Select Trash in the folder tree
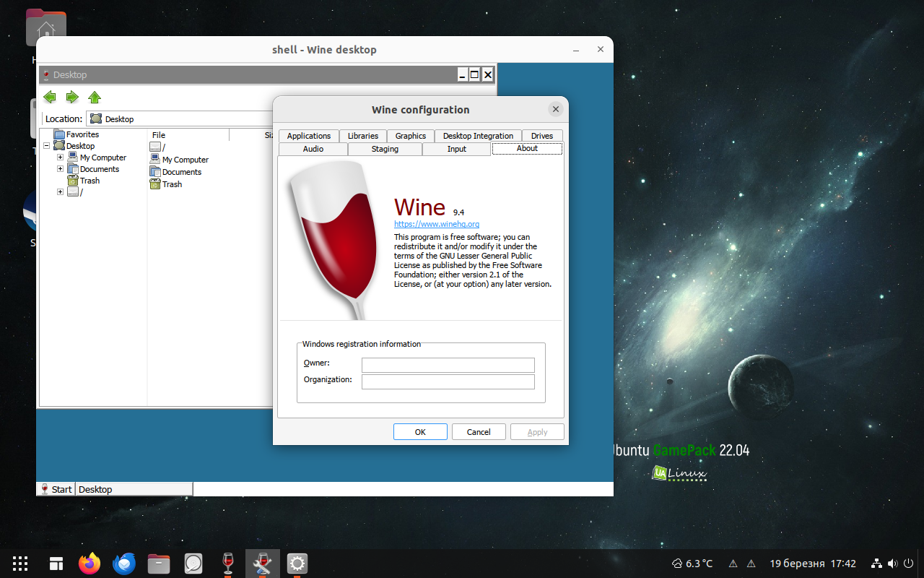This screenshot has width=924, height=578. pos(90,181)
